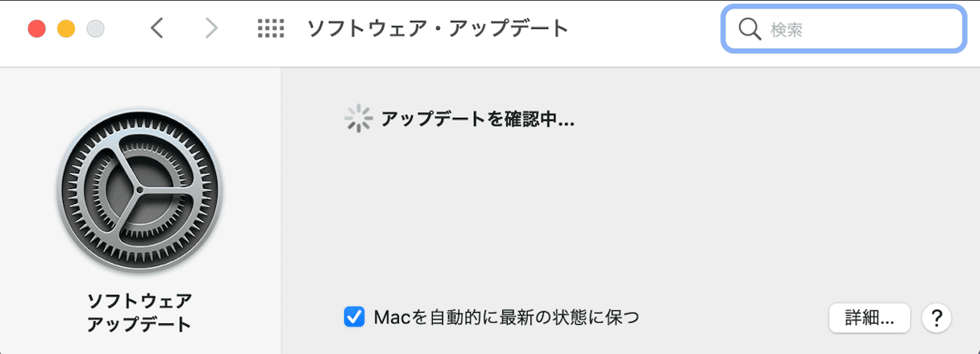Go forward with the right chevron

pos(211,29)
